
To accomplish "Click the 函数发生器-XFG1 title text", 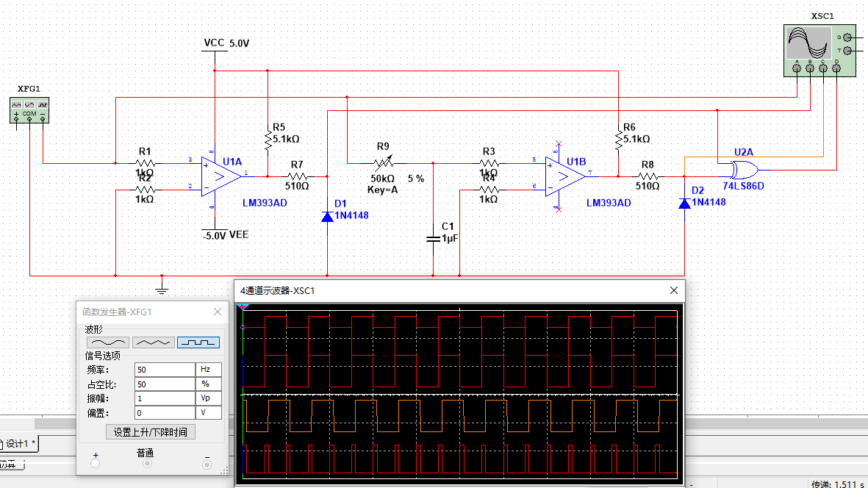I will pos(117,312).
